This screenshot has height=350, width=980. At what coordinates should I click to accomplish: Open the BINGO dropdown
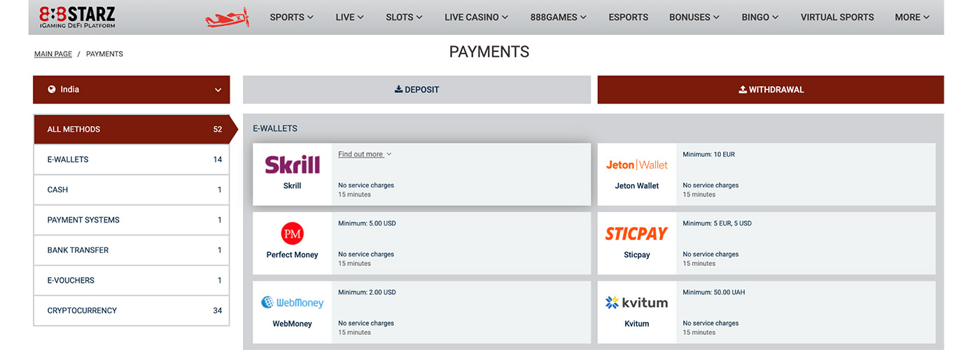click(759, 17)
